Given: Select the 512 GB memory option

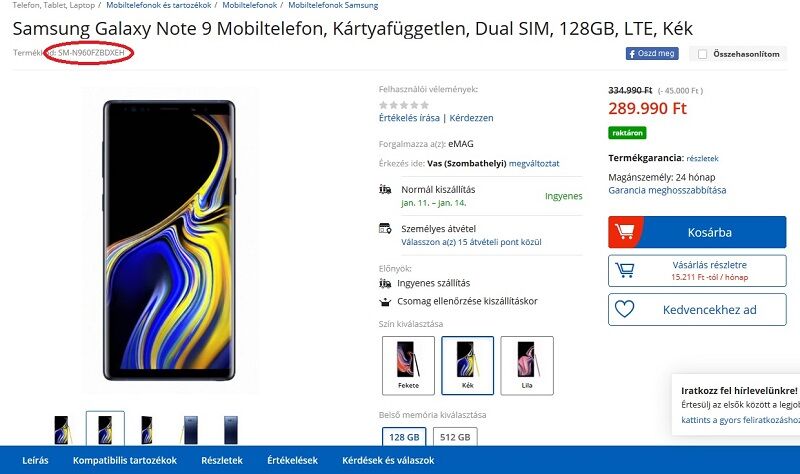Looking at the screenshot, I should (455, 437).
